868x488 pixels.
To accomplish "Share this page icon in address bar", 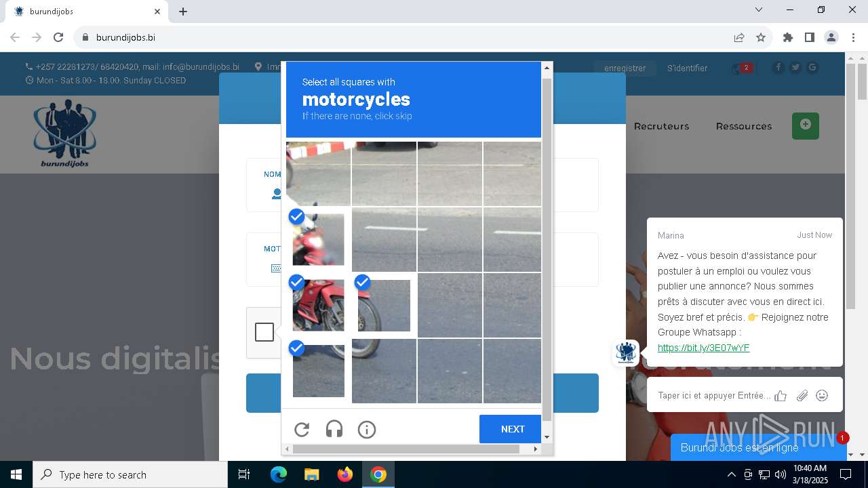I will (x=739, y=37).
